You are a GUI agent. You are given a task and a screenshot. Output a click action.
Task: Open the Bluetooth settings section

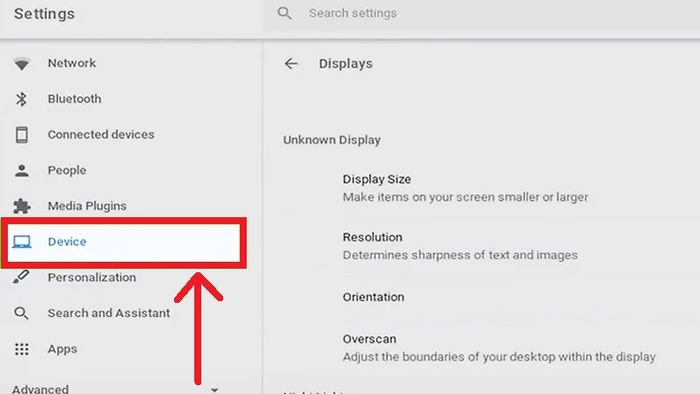pyautogui.click(x=75, y=99)
